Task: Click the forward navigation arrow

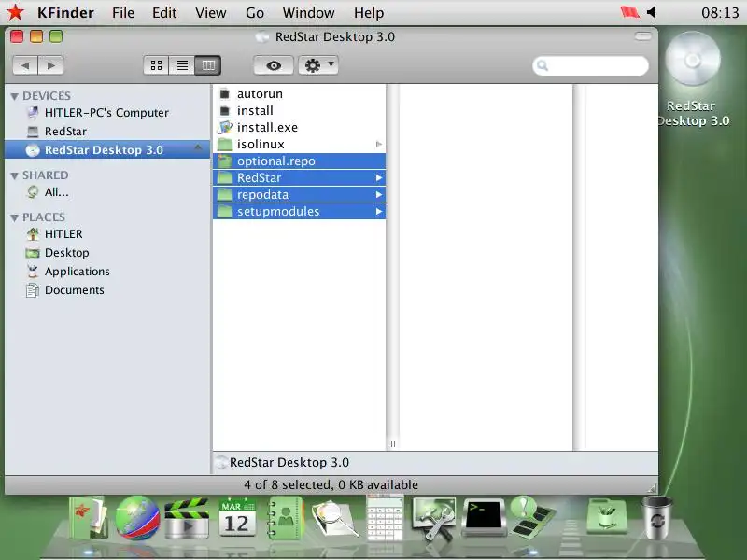Action: click(51, 65)
